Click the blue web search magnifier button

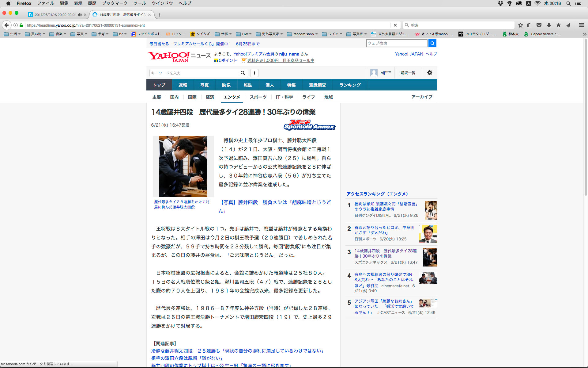click(432, 43)
